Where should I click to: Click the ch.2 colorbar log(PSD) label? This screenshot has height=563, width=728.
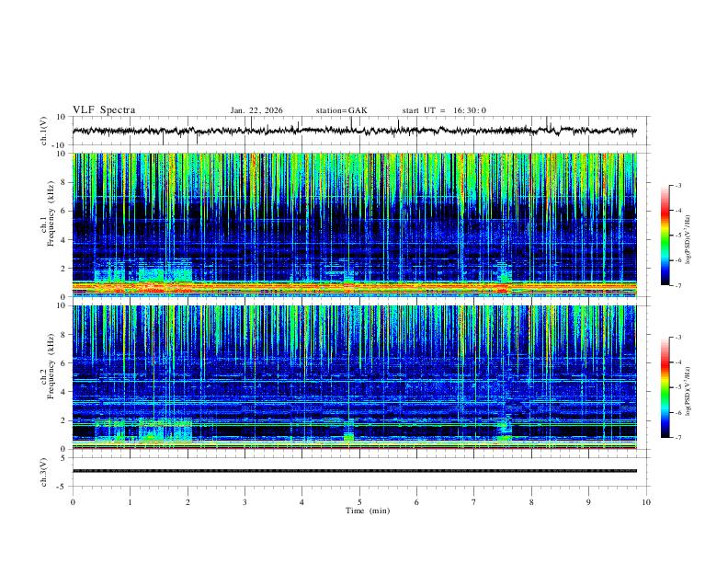coord(688,391)
